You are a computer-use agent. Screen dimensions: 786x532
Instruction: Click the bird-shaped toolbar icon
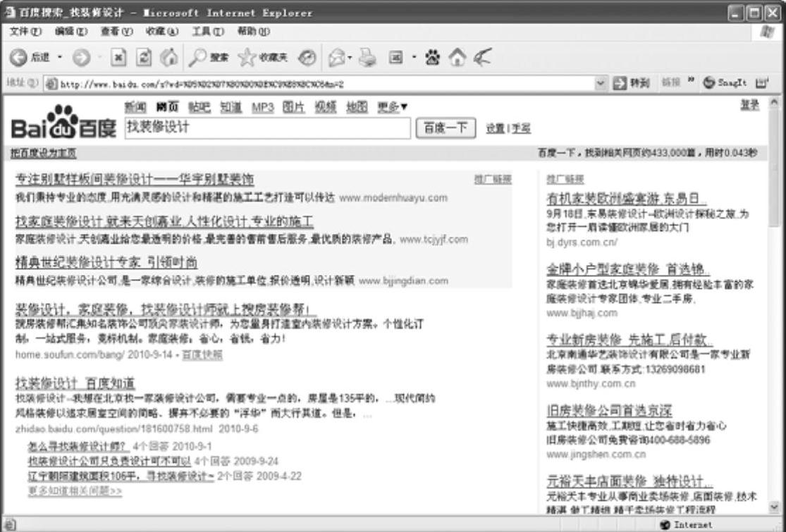point(483,58)
